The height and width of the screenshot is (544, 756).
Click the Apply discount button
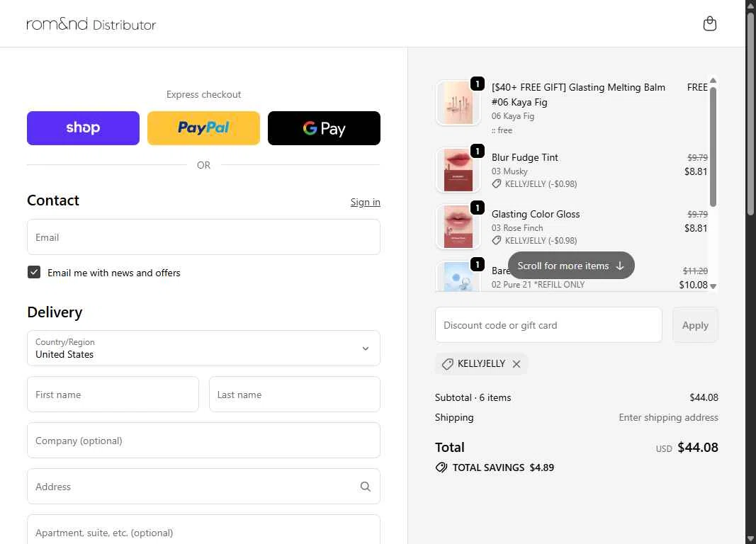coord(695,325)
